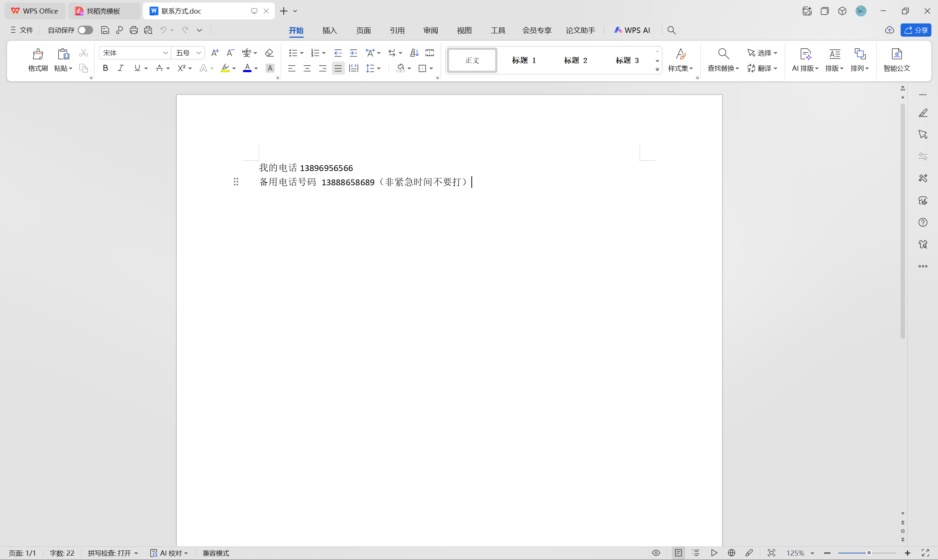
Task: Open the Review (审阅) ribbon tab
Action: [430, 30]
